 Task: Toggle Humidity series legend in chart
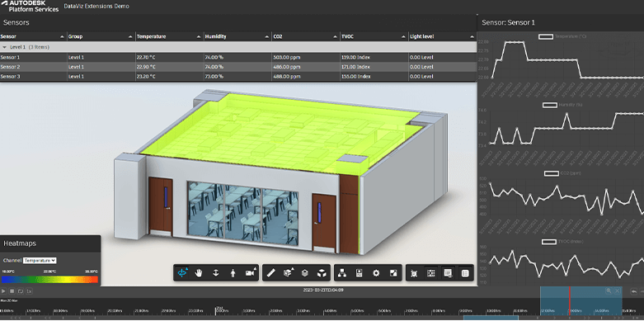[x=549, y=106]
